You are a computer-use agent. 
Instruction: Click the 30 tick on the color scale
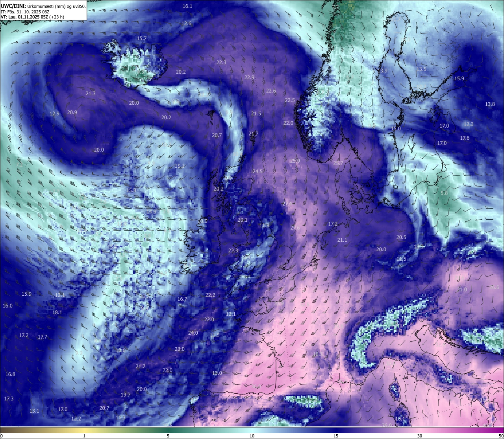420,436
